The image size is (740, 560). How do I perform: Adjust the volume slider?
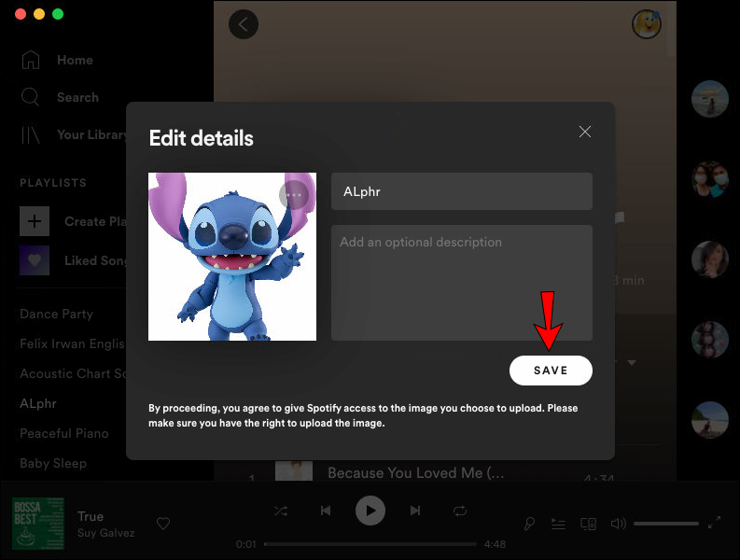point(666,524)
